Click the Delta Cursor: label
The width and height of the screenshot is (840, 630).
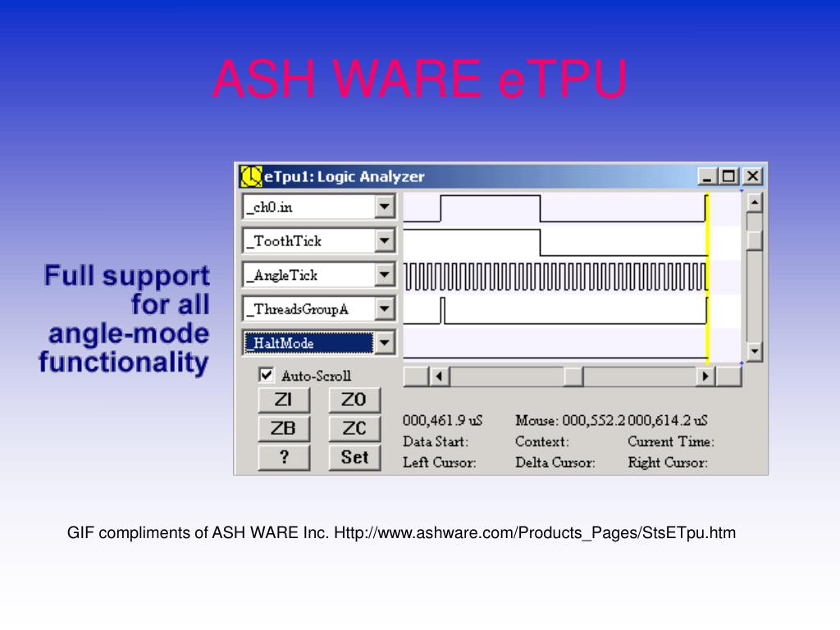coord(555,463)
